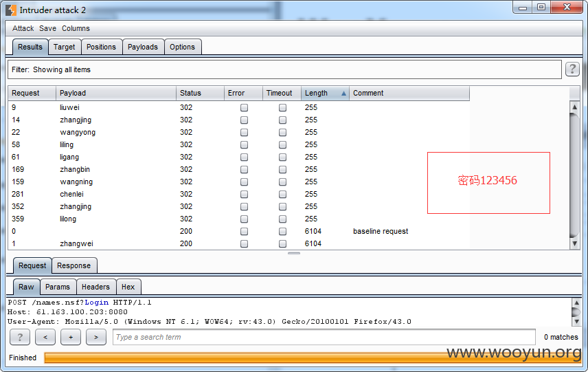The height and width of the screenshot is (372, 588).
Task: Switch to the Target tab
Action: 64,47
